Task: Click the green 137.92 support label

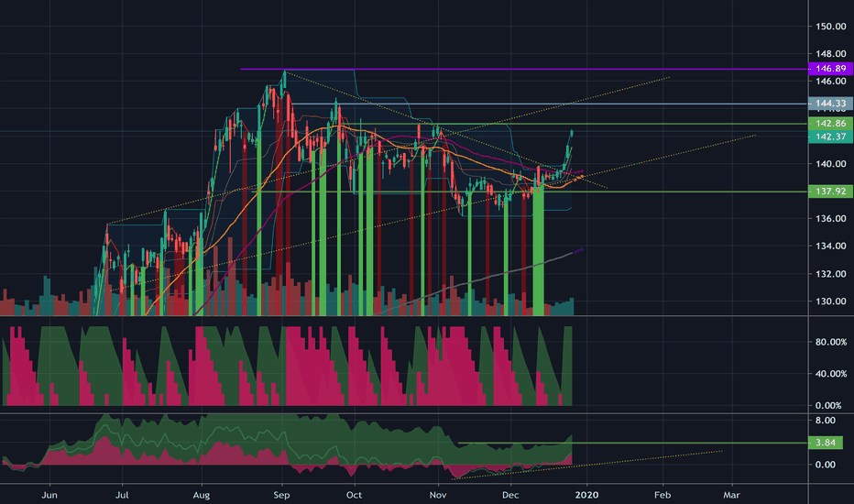Action: click(830, 192)
